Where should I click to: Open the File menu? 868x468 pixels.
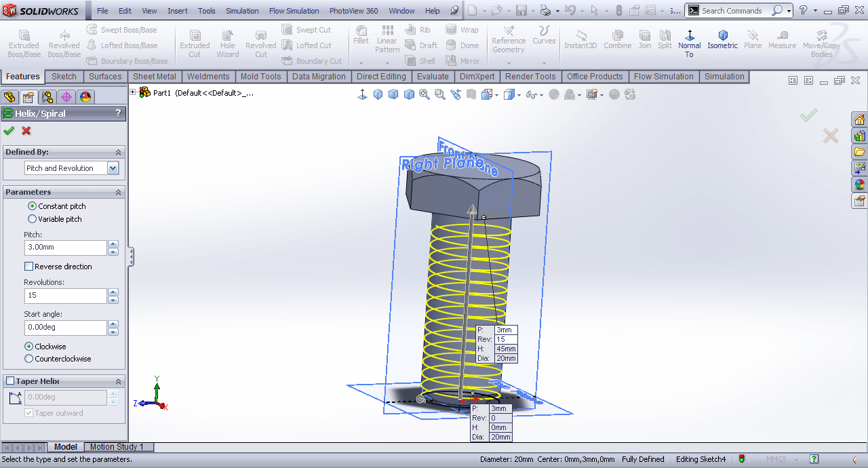coord(102,11)
